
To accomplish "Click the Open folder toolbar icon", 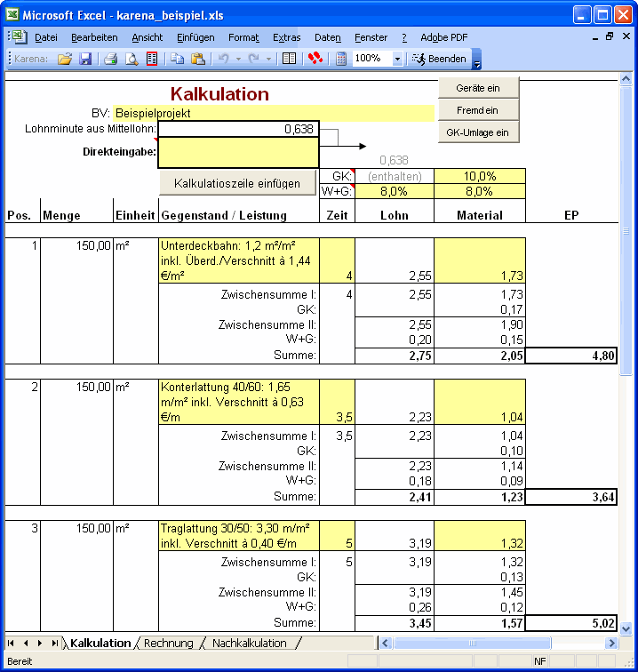I will click(x=65, y=59).
